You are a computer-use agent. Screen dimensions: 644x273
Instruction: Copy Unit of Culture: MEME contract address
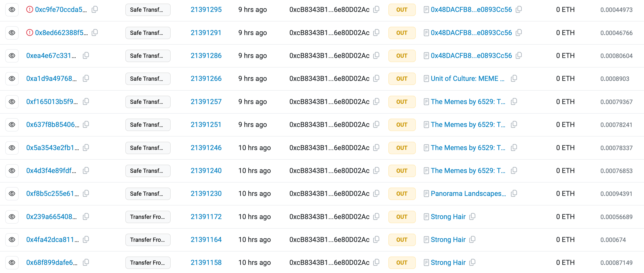click(514, 79)
